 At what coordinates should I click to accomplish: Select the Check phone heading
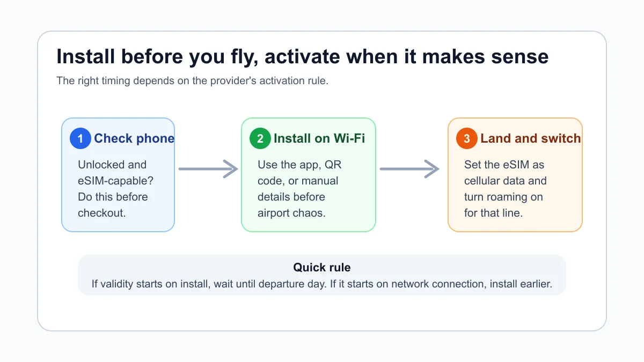pyautogui.click(x=134, y=138)
